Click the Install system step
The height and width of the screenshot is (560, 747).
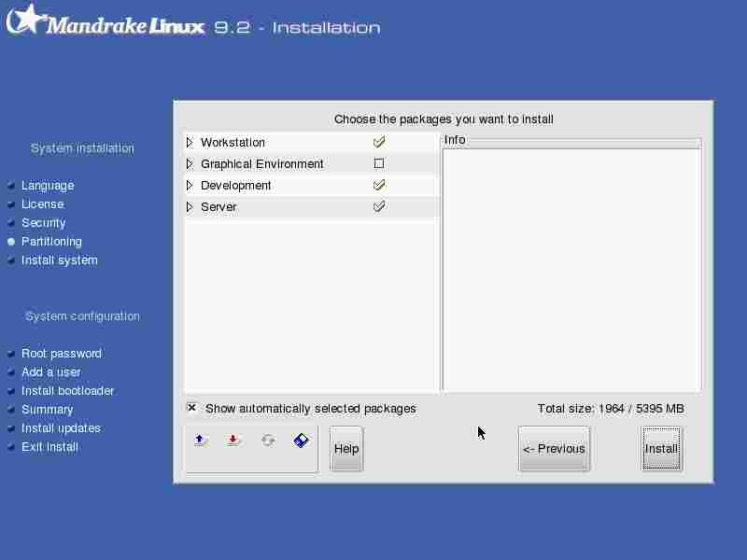coord(60,260)
